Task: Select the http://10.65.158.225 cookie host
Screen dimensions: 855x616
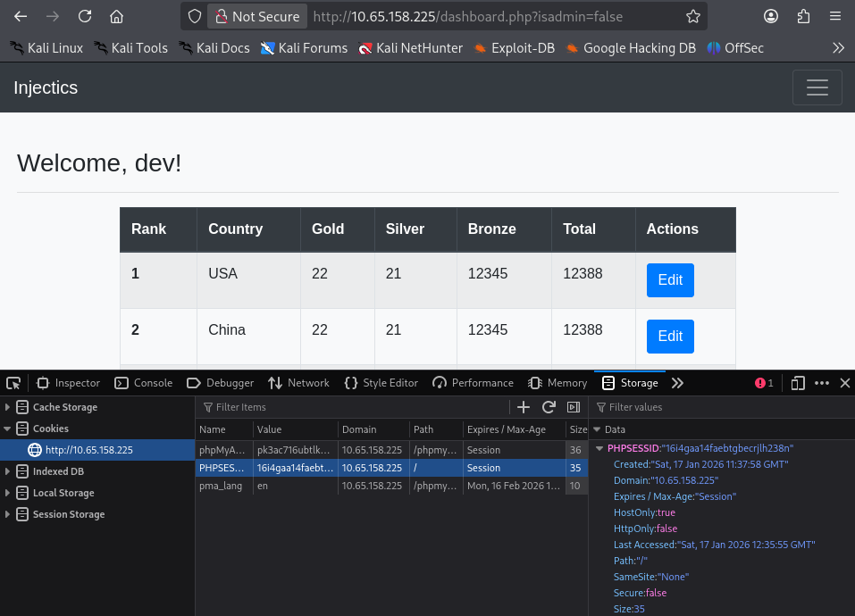Action: [97, 450]
